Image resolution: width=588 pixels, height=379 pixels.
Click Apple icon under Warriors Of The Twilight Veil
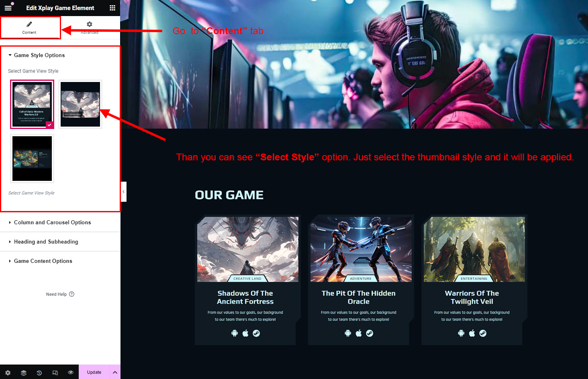472,333
